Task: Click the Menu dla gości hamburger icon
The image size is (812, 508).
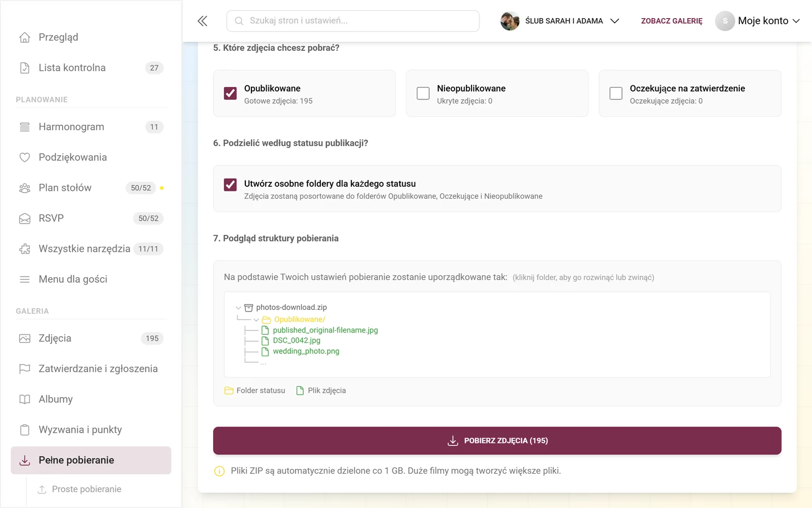Action: pyautogui.click(x=25, y=279)
